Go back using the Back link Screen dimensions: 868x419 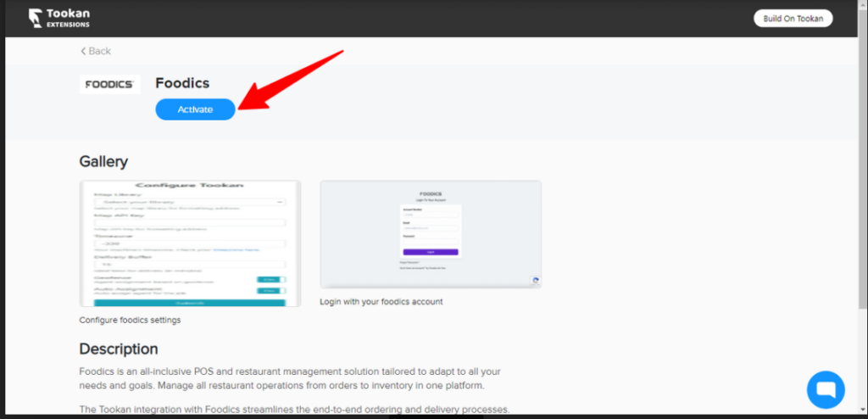(x=95, y=51)
